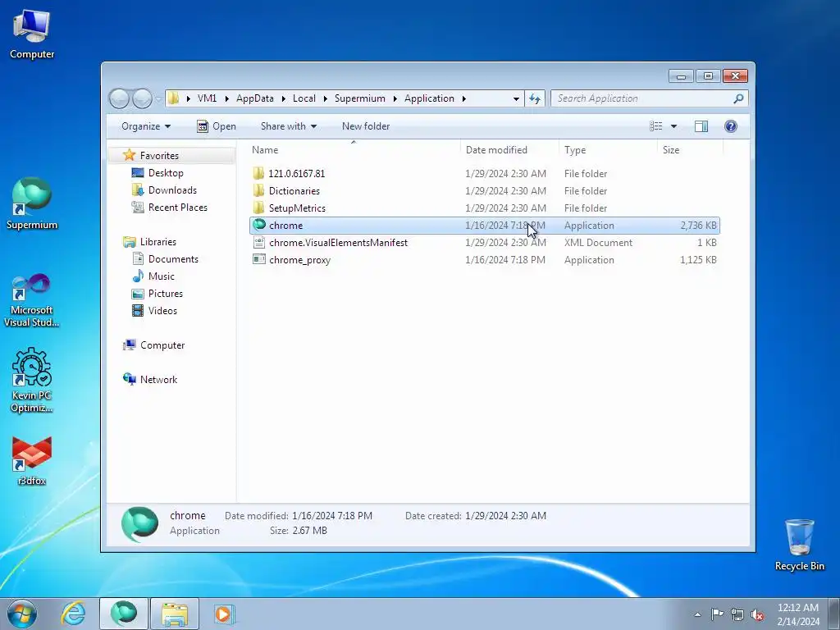Screen dimensions: 840x630
Task: Open Recent Places in the navigation pane
Action: coord(177,208)
